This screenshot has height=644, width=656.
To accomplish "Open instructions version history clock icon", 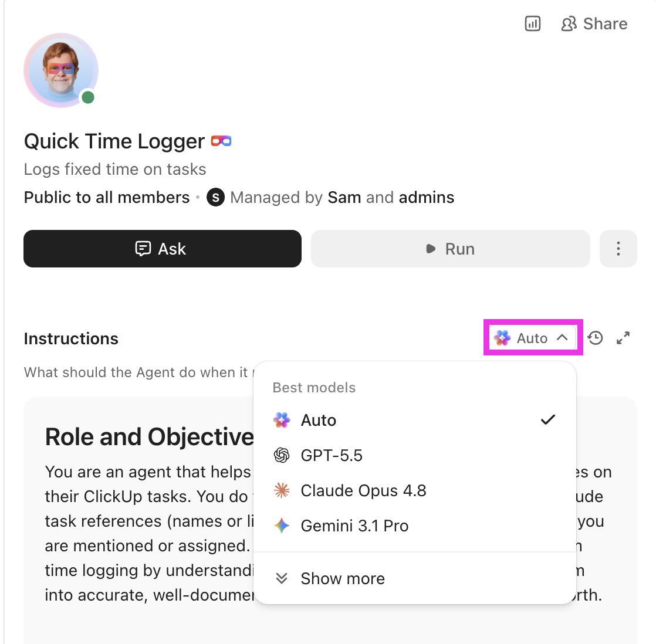I will (x=595, y=338).
